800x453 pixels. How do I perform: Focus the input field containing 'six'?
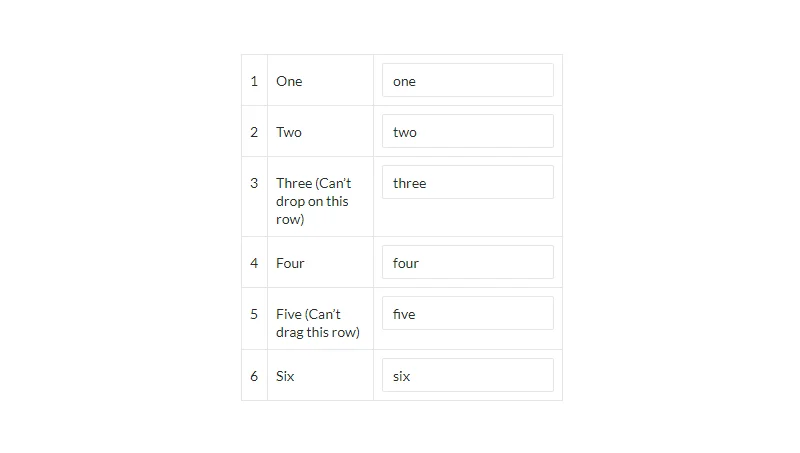467,376
